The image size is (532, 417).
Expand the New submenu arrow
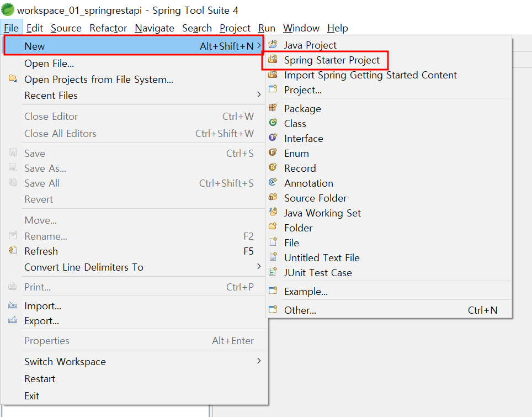(x=259, y=45)
